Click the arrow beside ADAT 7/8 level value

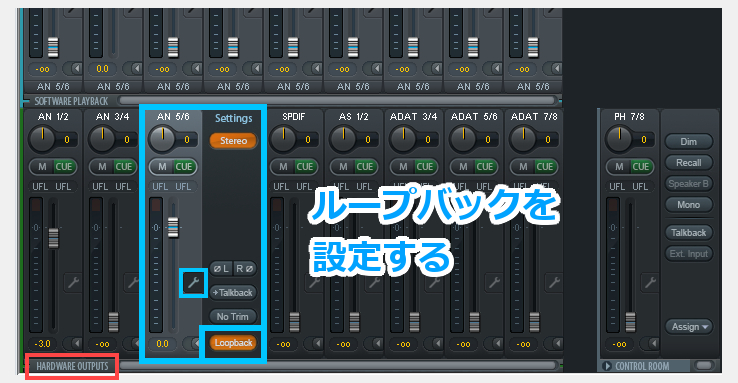(x=556, y=343)
